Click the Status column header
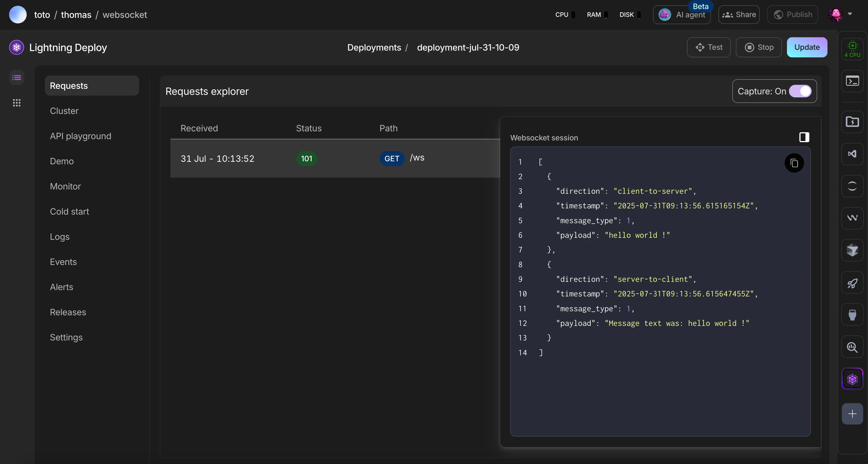868x464 pixels. (x=309, y=128)
